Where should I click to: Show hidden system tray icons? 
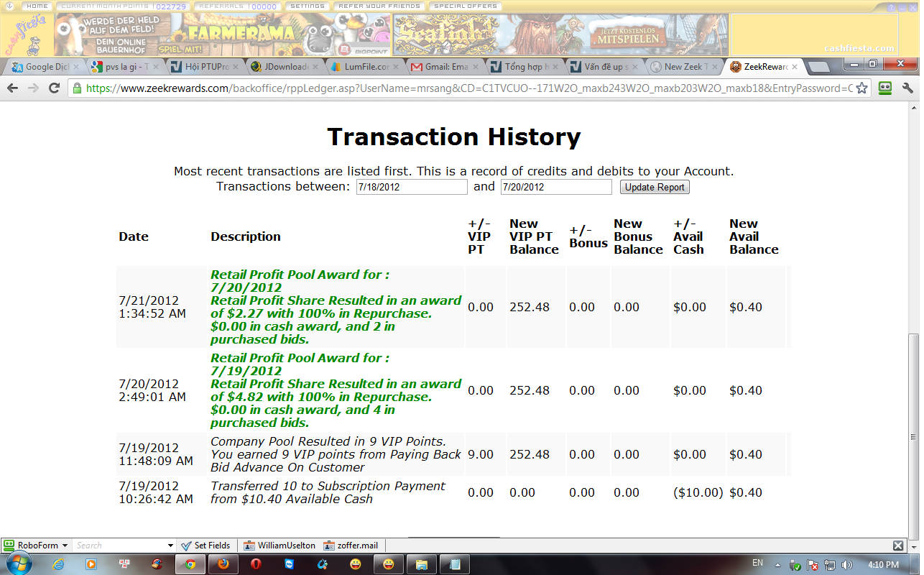coord(779,564)
